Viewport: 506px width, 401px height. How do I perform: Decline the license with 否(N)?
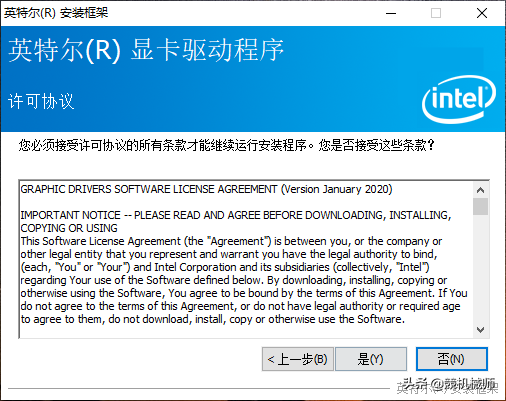click(x=452, y=359)
